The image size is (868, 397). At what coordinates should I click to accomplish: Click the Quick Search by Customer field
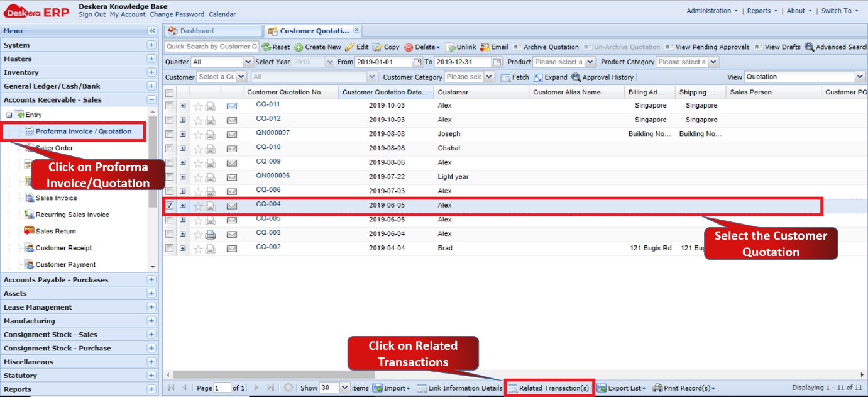tap(211, 47)
